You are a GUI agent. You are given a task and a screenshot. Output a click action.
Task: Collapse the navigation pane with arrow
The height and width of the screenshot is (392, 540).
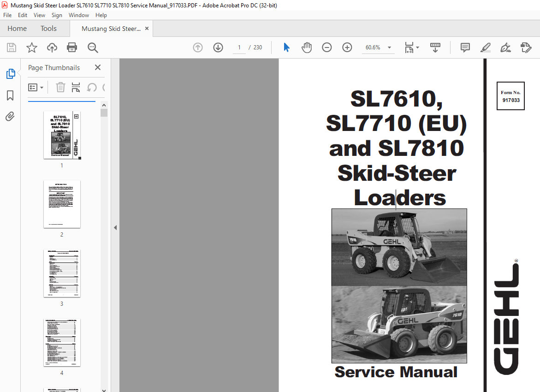tap(115, 228)
